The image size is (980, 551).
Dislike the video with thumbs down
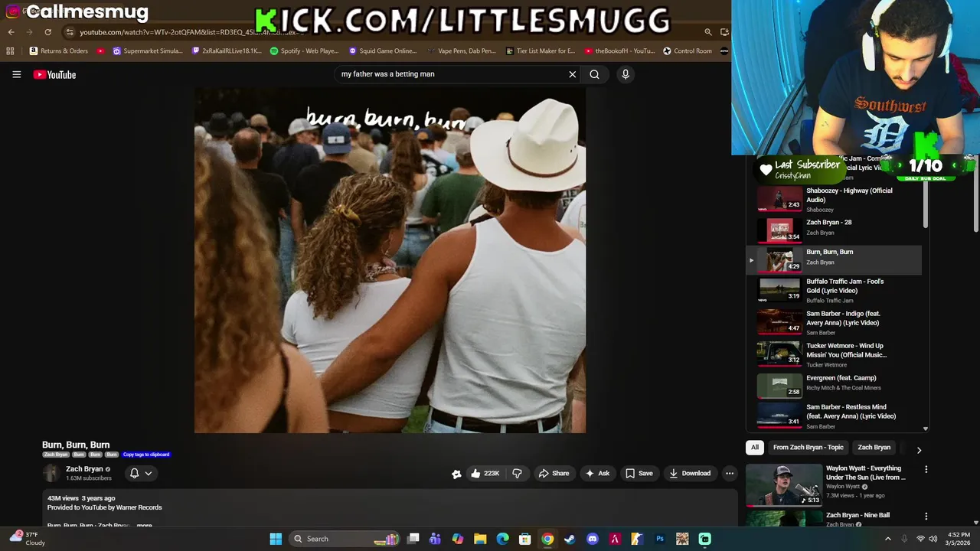tap(517, 473)
